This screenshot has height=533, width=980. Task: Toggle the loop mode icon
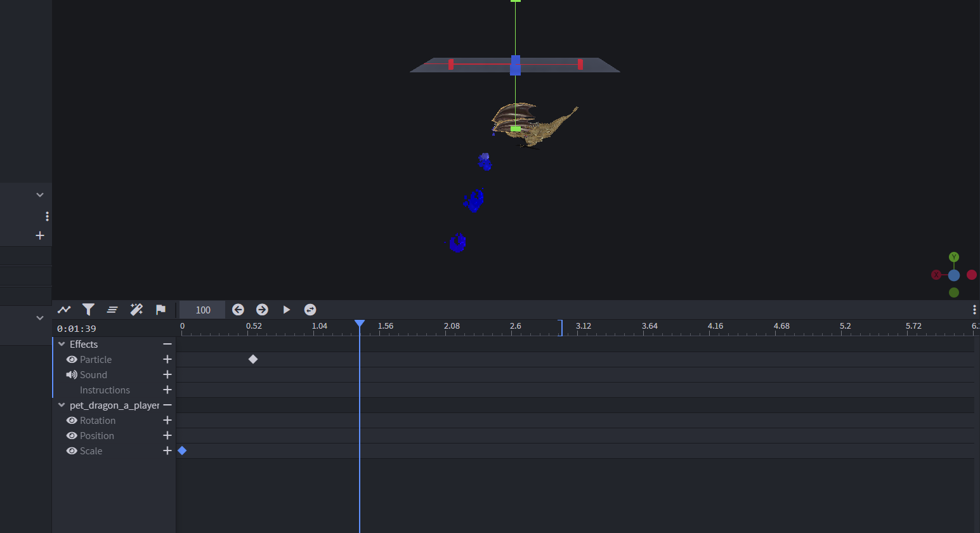pos(310,310)
